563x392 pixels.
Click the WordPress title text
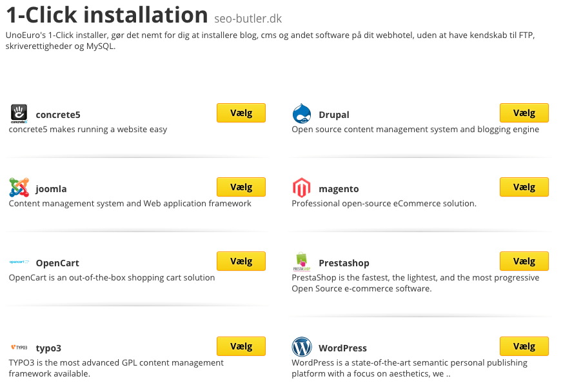tap(342, 348)
